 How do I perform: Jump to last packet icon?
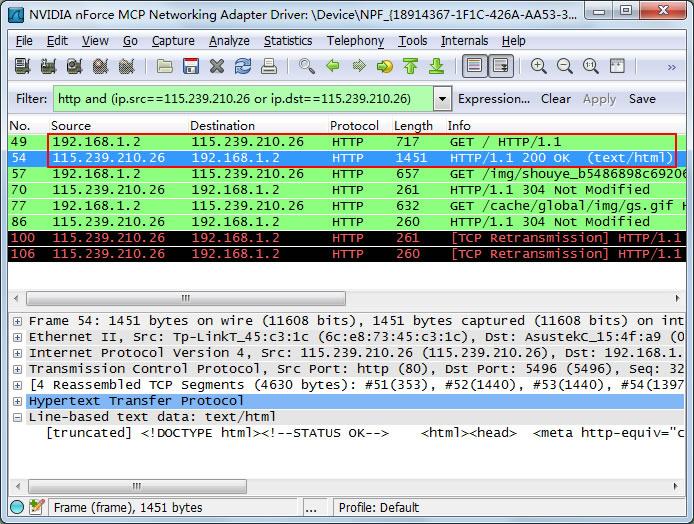pos(437,66)
